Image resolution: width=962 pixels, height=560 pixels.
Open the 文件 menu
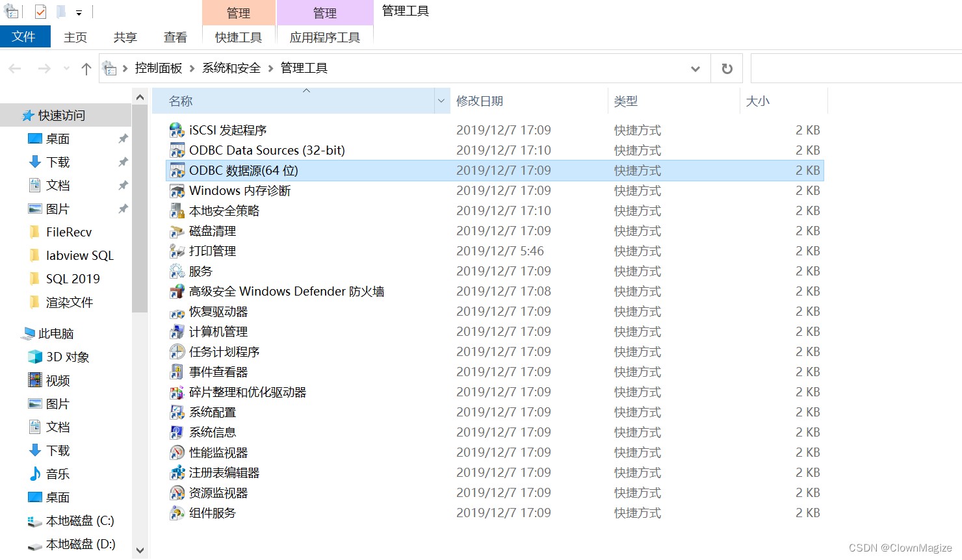25,37
